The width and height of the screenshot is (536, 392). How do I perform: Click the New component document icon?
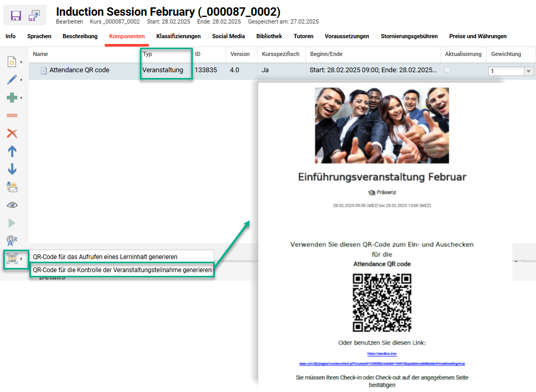(12, 62)
